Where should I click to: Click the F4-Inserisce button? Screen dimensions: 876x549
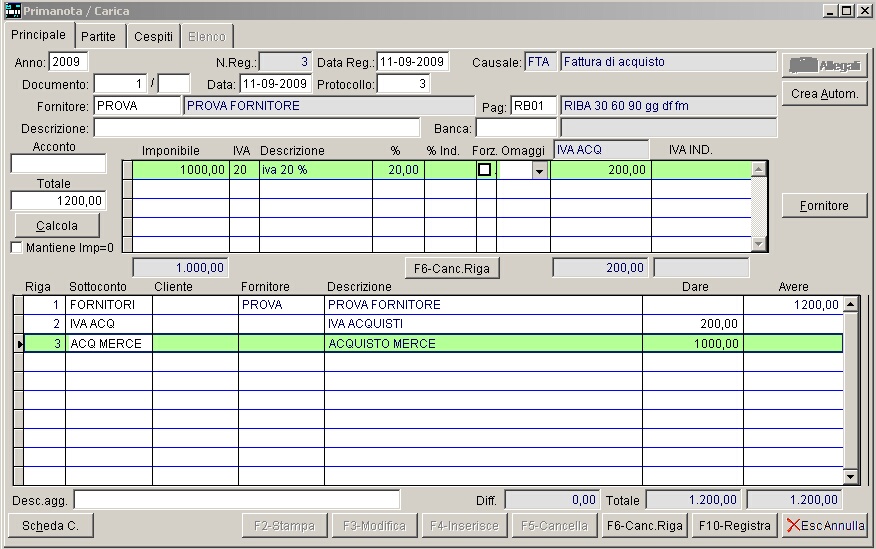pyautogui.click(x=464, y=526)
